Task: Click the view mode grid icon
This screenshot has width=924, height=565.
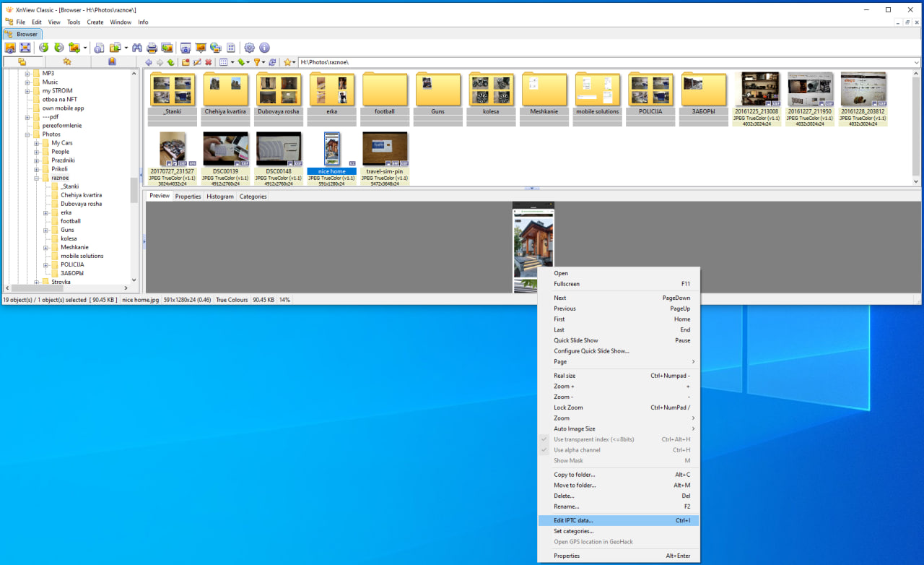Action: 223,62
